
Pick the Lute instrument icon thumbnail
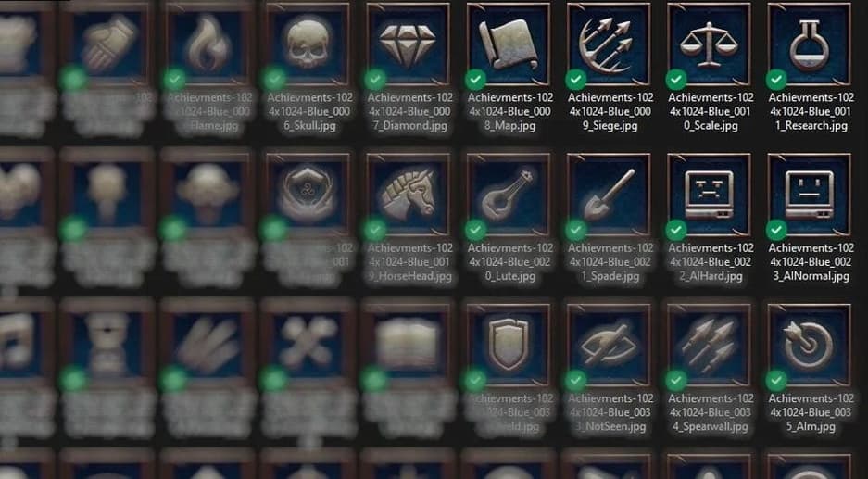coord(509,195)
